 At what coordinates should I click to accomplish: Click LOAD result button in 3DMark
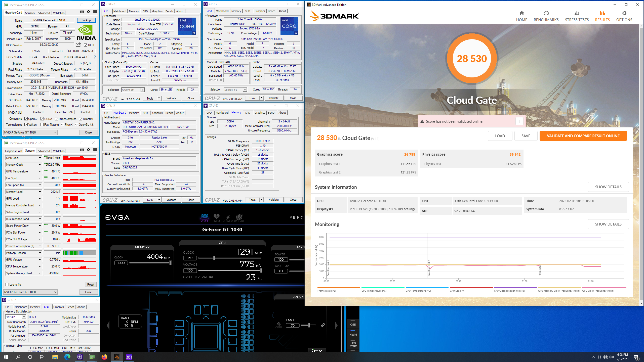click(x=500, y=136)
